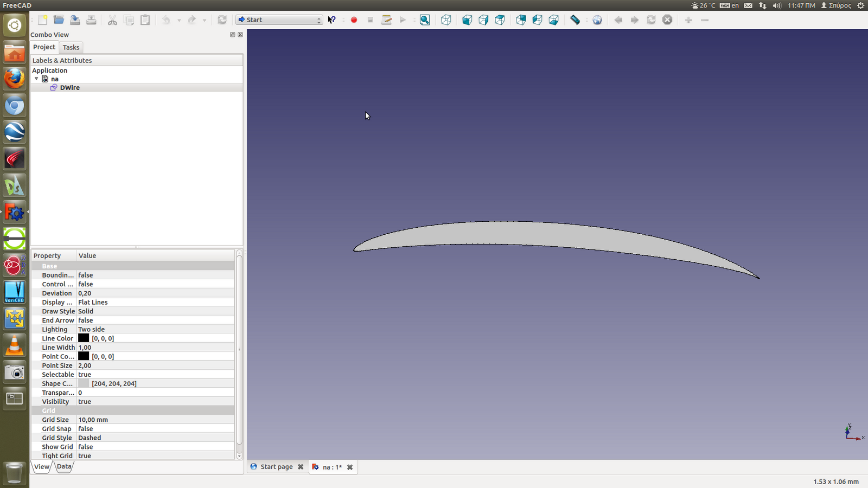Start recording a macro
Image resolution: width=868 pixels, height=488 pixels.
tap(354, 20)
